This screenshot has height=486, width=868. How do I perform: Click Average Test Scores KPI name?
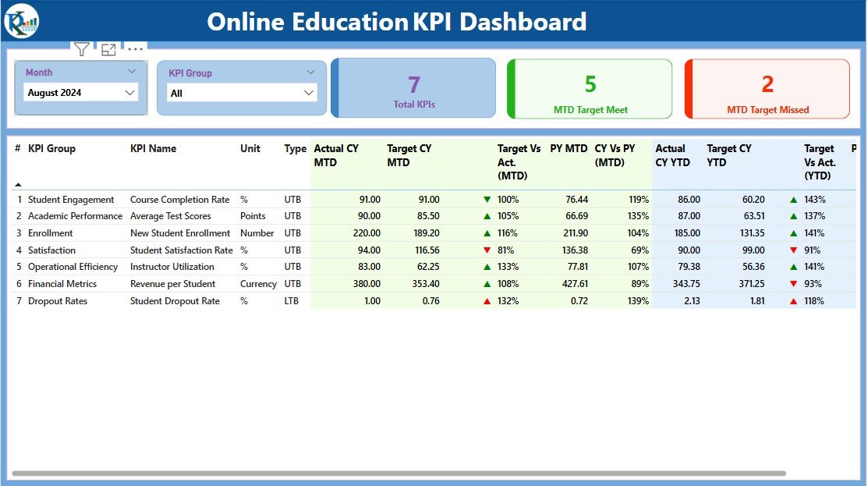171,216
